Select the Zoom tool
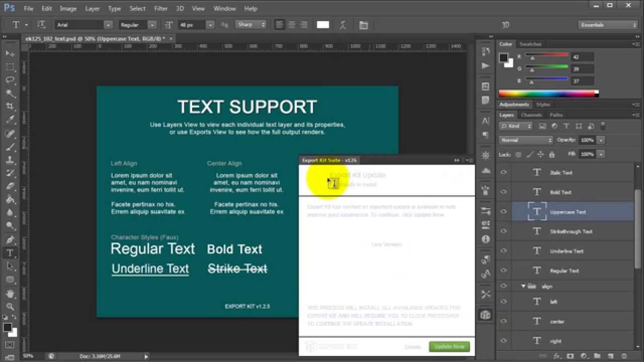This screenshot has width=644, height=362. point(10,306)
